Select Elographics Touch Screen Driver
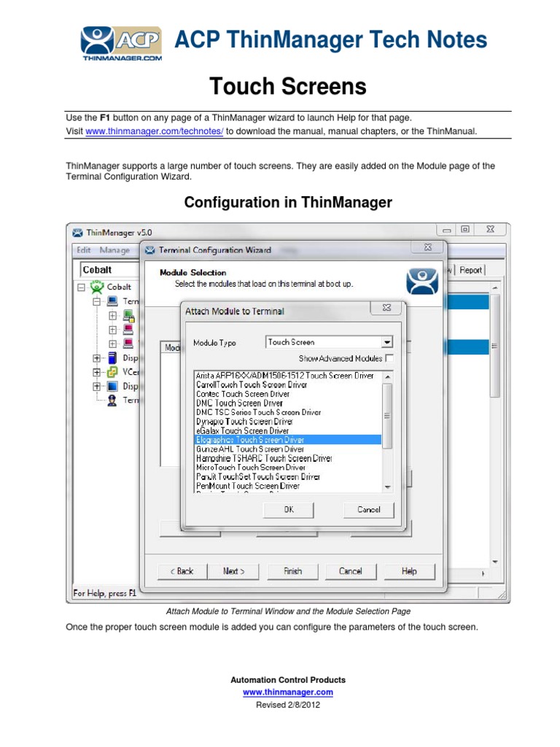The image size is (560, 747). pyautogui.click(x=287, y=440)
